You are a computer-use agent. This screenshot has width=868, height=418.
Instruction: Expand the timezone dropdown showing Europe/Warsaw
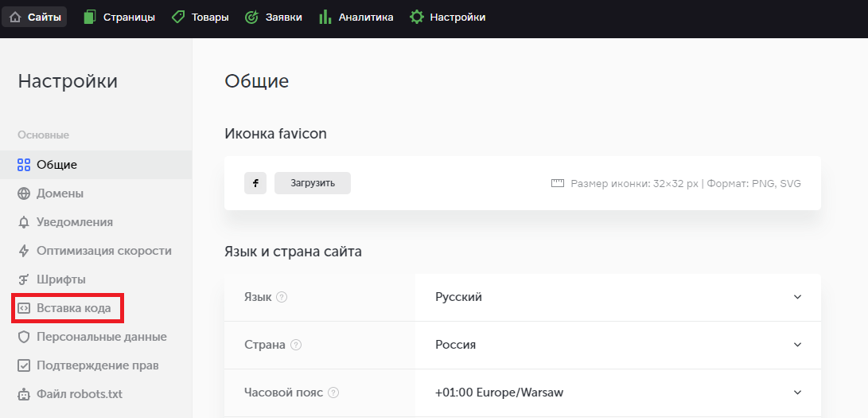(x=618, y=393)
